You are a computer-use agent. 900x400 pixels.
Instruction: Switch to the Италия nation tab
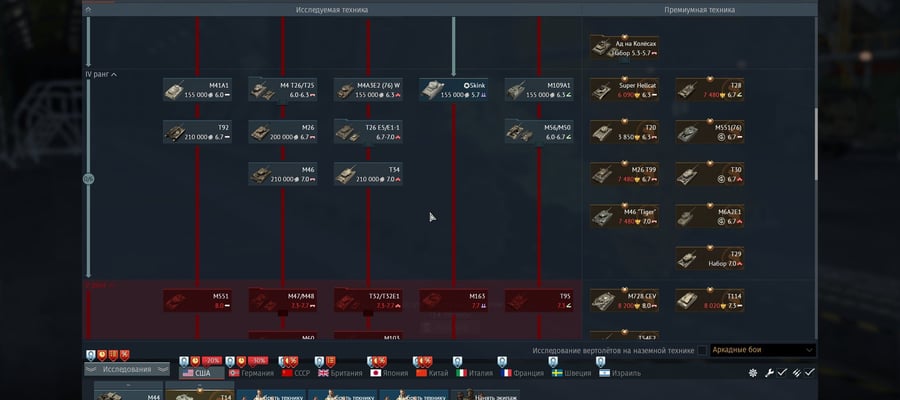(474, 373)
